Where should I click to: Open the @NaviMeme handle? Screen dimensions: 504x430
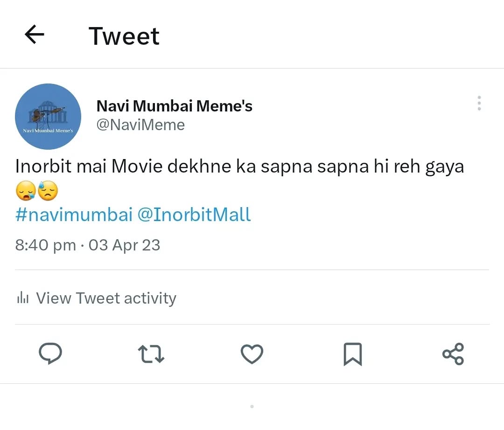pyautogui.click(x=140, y=125)
